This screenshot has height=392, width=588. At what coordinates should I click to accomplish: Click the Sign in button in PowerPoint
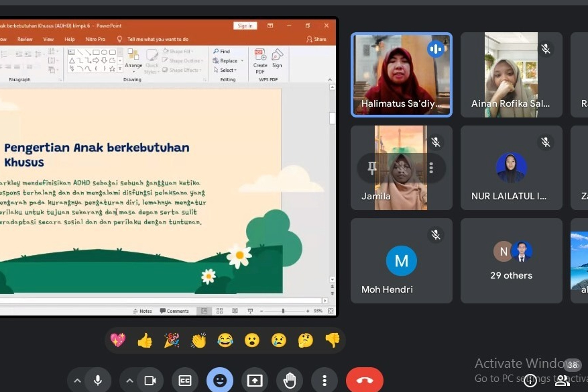pyautogui.click(x=245, y=26)
